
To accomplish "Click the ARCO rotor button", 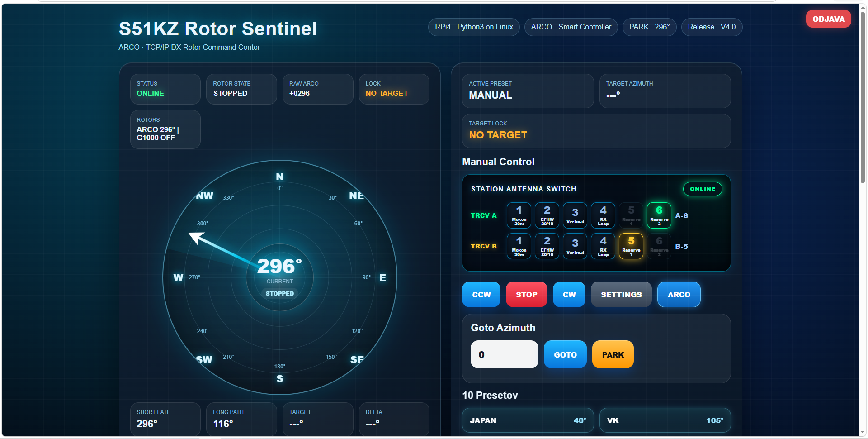I will point(679,295).
